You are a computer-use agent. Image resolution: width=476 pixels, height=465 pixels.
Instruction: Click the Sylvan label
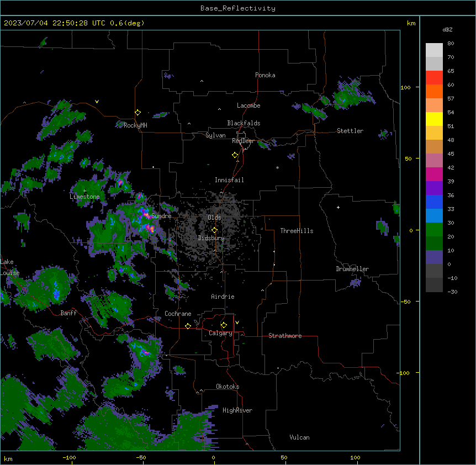coord(215,135)
